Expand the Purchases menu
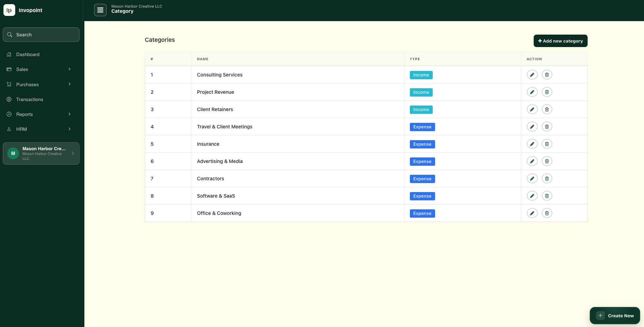Screen dimensions: 644x327 (x=41, y=84)
